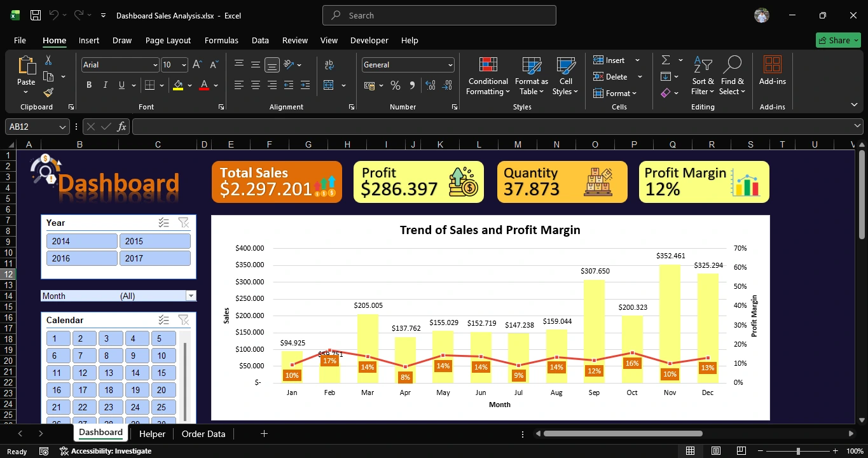Select the AutoSum icon in Editing group
The height and width of the screenshot is (458, 868).
pos(665,60)
